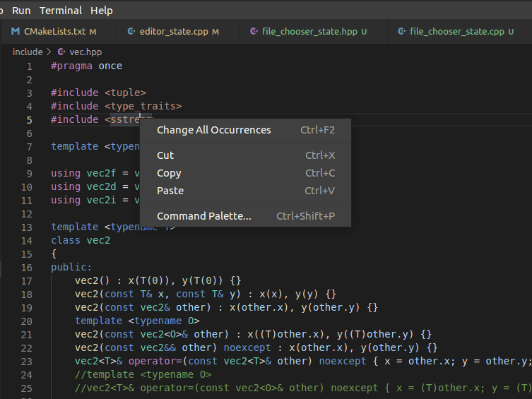Image resolution: width=532 pixels, height=399 pixels.
Task: Click the 'M' modified badge on CMakeLists.txt tab
Action: (93, 32)
